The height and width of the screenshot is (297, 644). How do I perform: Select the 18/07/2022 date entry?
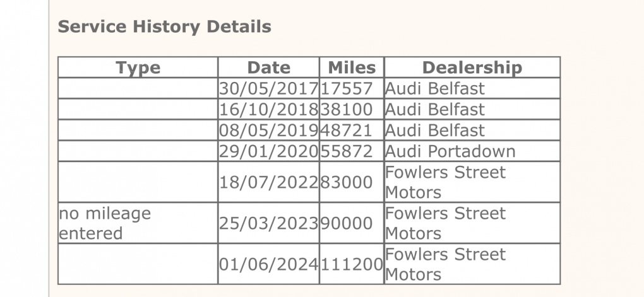click(269, 182)
